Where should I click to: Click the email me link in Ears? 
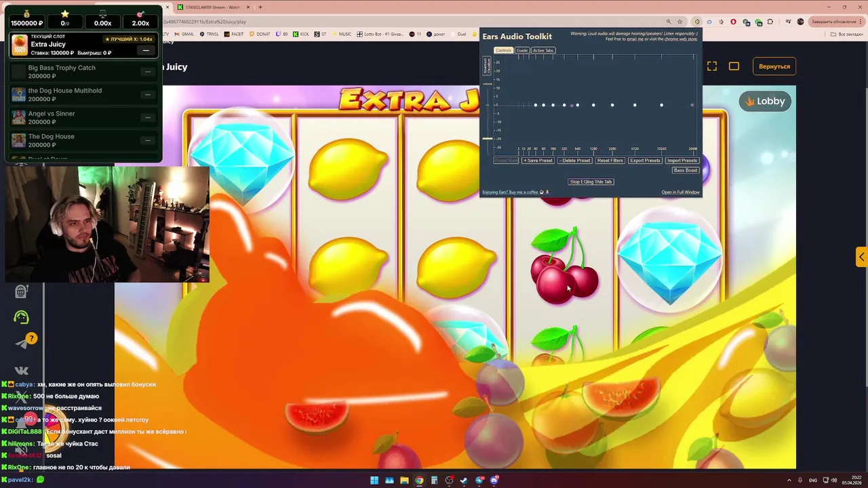[x=635, y=39]
